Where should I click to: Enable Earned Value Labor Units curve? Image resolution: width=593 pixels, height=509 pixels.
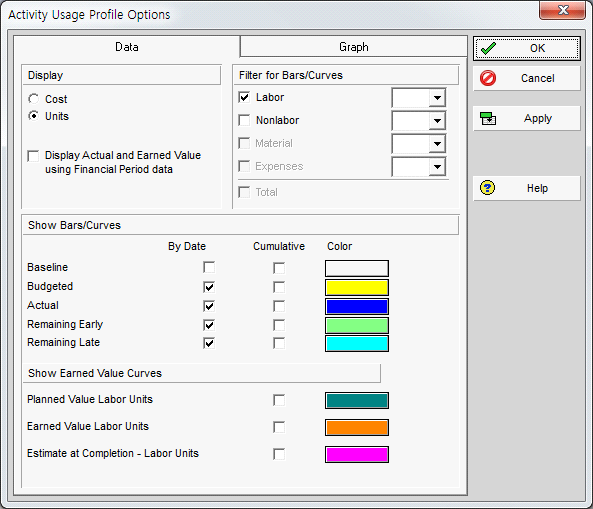[x=279, y=427]
